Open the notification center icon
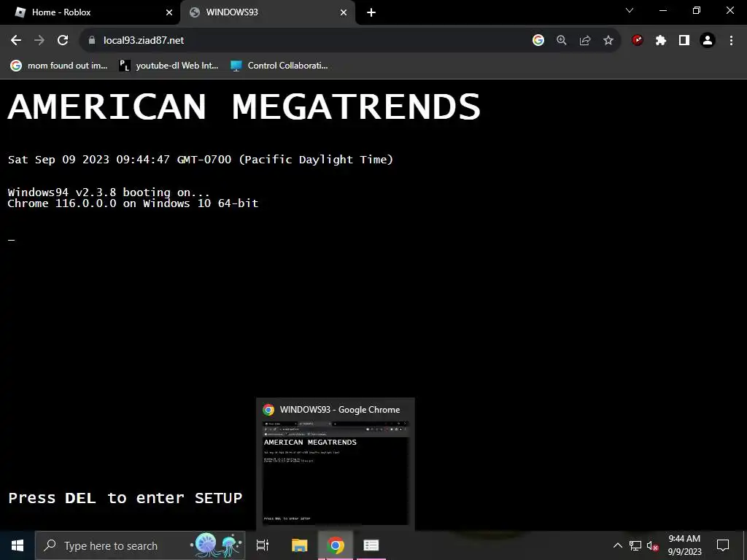747x560 pixels. (x=723, y=545)
